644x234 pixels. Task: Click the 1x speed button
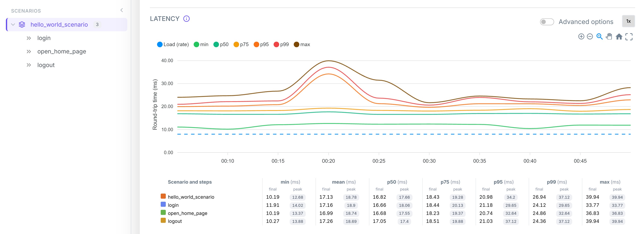point(628,21)
